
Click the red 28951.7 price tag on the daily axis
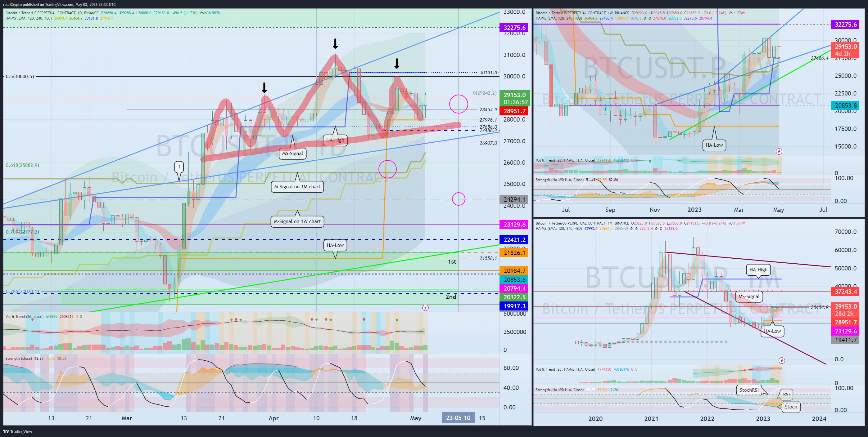pos(514,111)
